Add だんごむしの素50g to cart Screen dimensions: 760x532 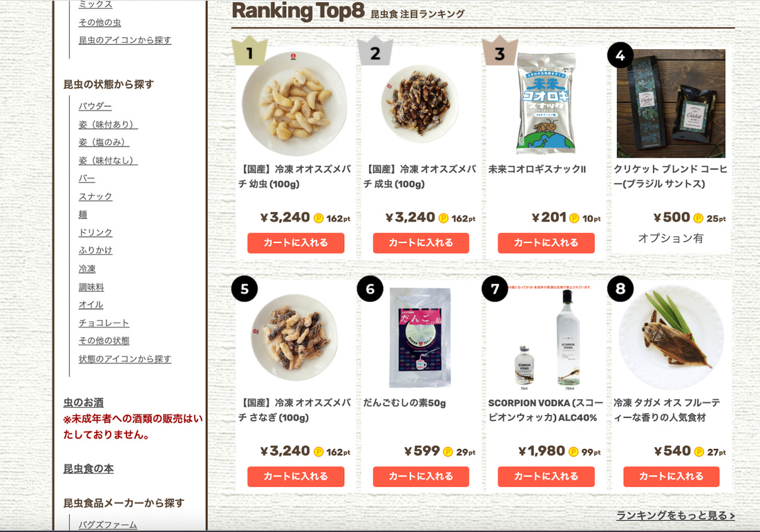(x=421, y=476)
